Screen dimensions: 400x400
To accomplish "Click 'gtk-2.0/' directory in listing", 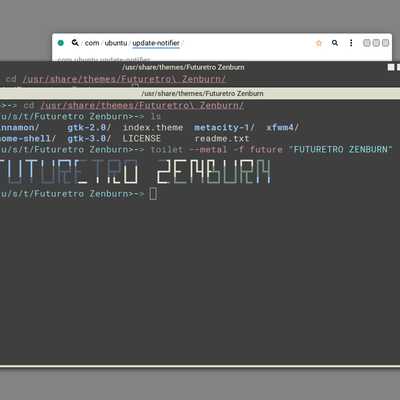I will [89, 127].
